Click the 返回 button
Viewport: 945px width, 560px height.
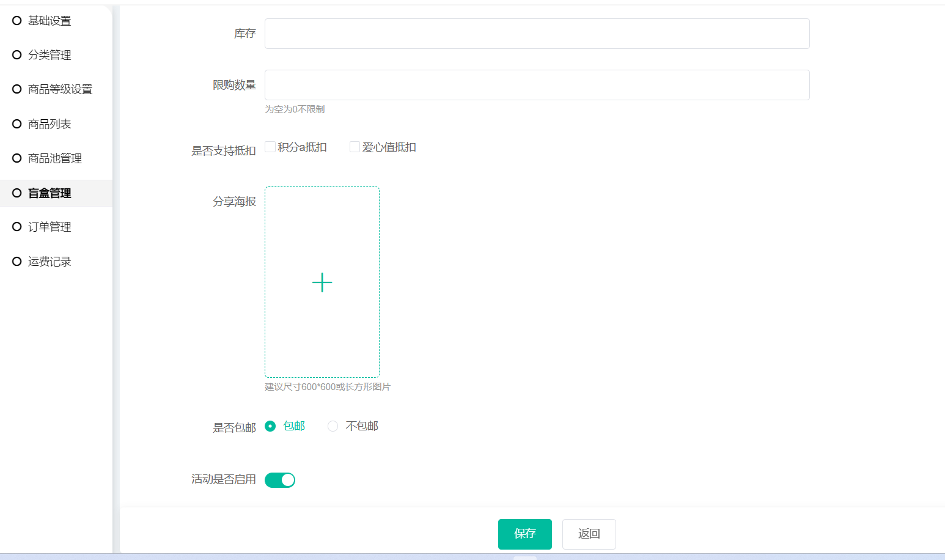[589, 534]
